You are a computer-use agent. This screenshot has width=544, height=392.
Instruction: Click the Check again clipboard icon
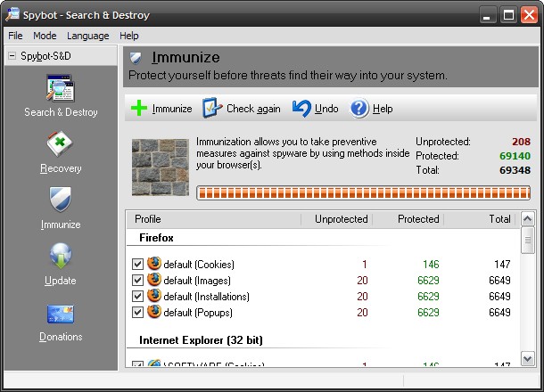click(x=211, y=108)
